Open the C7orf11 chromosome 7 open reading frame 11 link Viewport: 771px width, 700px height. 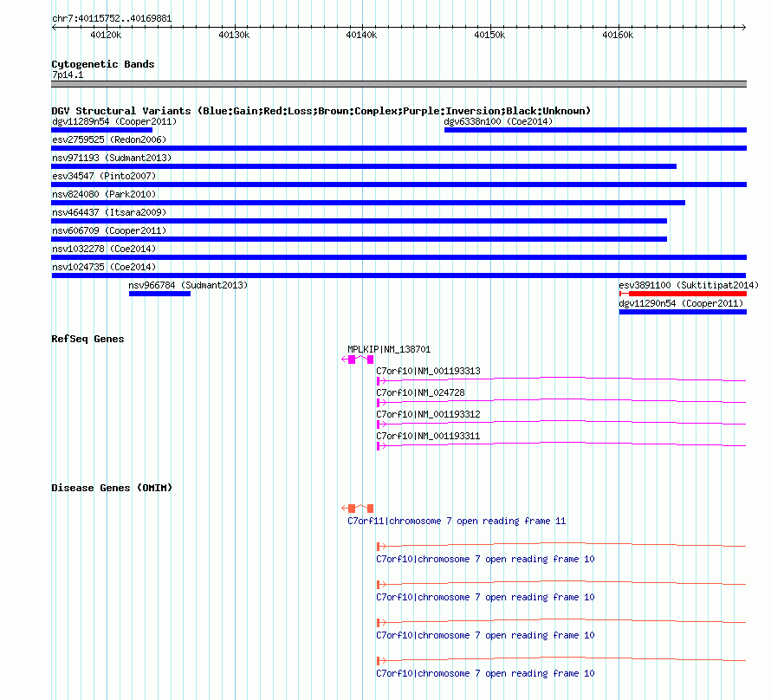click(x=457, y=521)
